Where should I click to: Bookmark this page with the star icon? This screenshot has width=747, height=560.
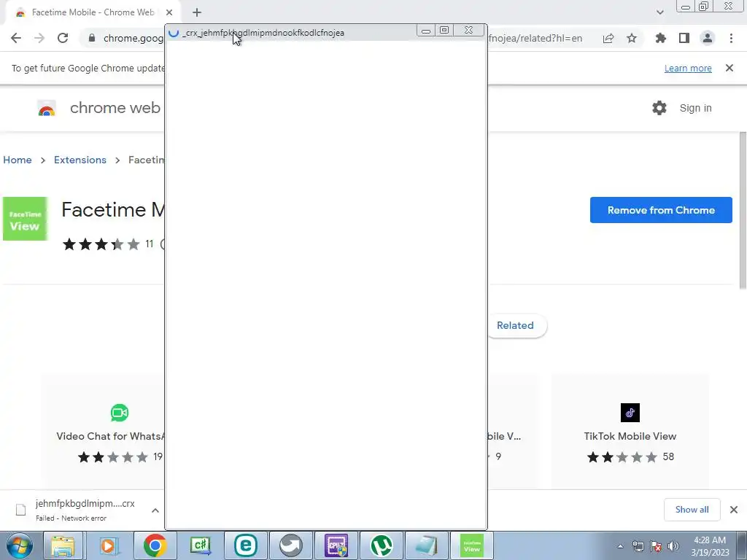point(632,38)
